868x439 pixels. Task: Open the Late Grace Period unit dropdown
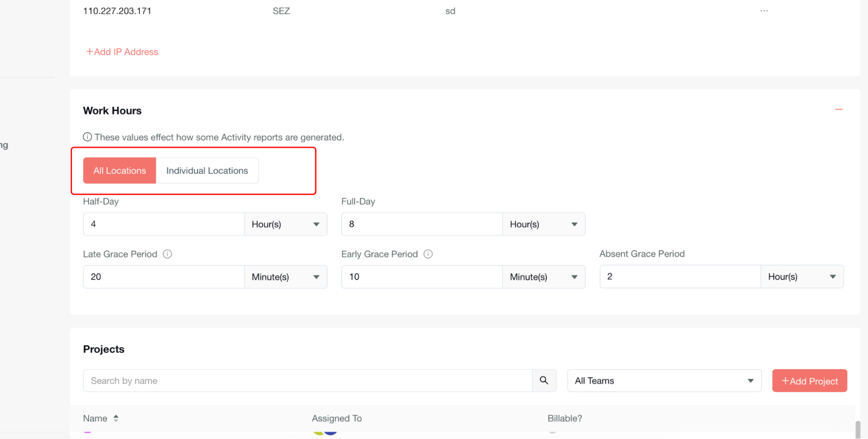[x=285, y=277]
